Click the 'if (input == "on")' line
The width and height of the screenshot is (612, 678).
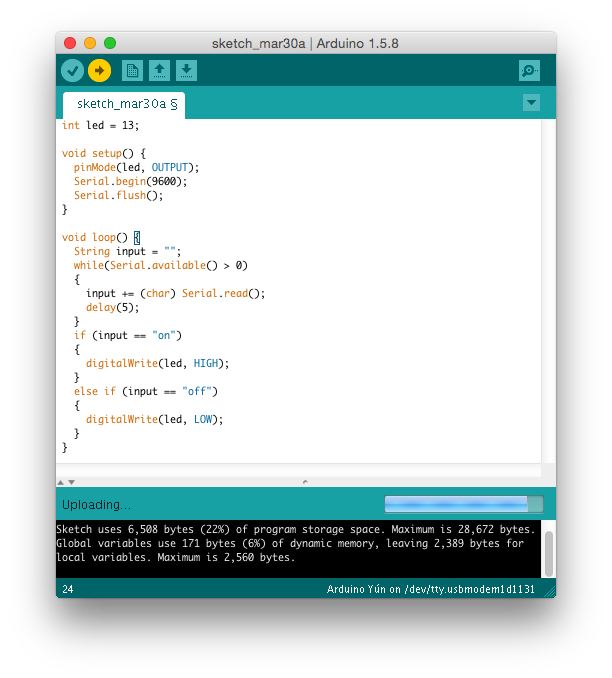128,336
